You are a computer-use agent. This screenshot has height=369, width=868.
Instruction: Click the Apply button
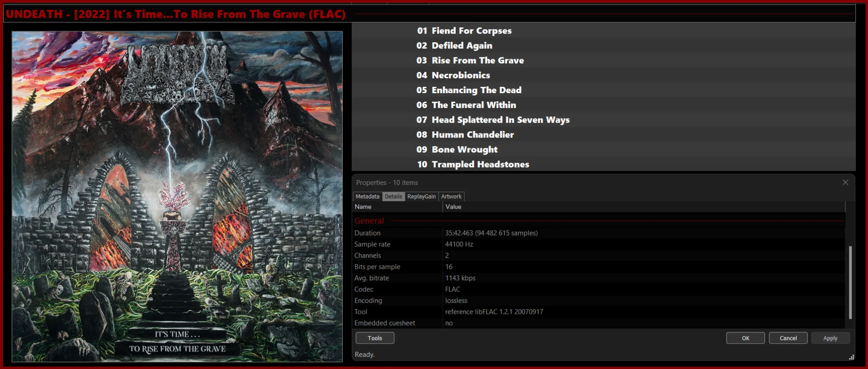pyautogui.click(x=830, y=338)
